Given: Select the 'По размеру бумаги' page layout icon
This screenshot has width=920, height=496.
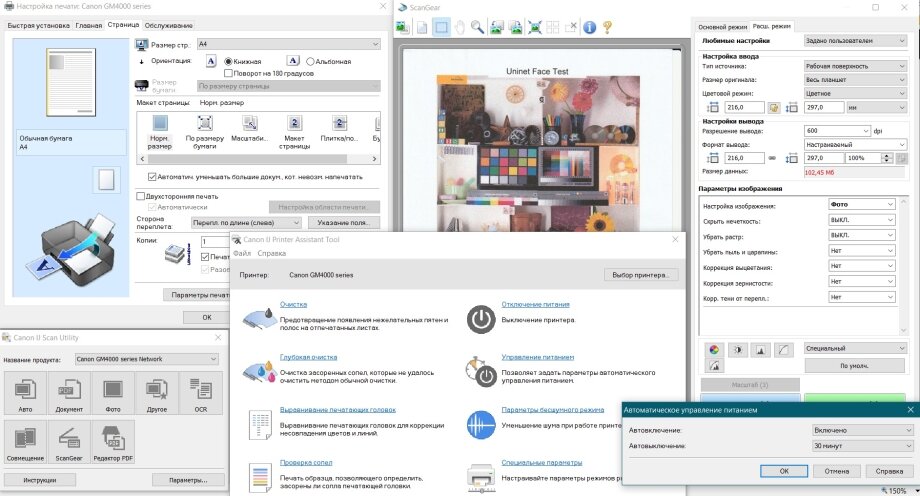Looking at the screenshot, I should (x=205, y=132).
